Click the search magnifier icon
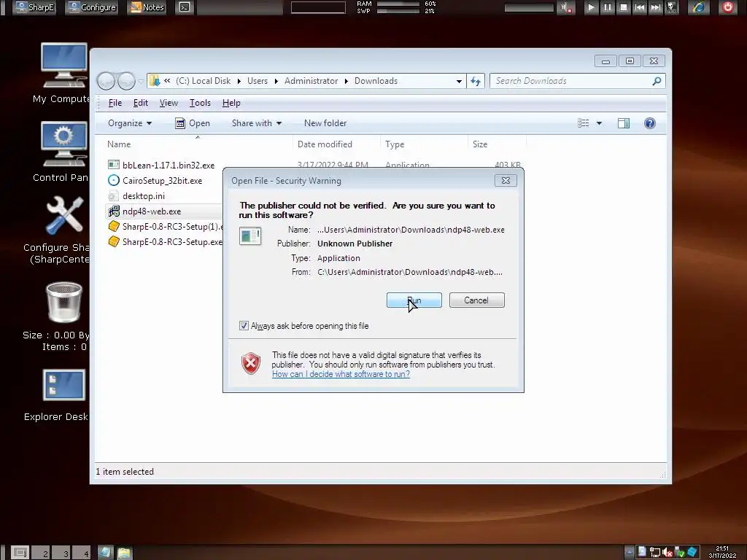Viewport: 747px width, 560px height. pos(657,81)
